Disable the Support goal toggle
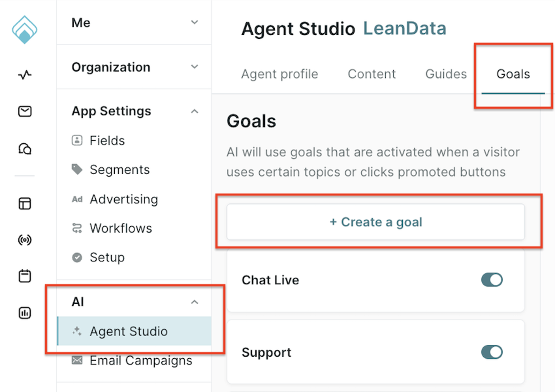555x392 pixels. 491,352
